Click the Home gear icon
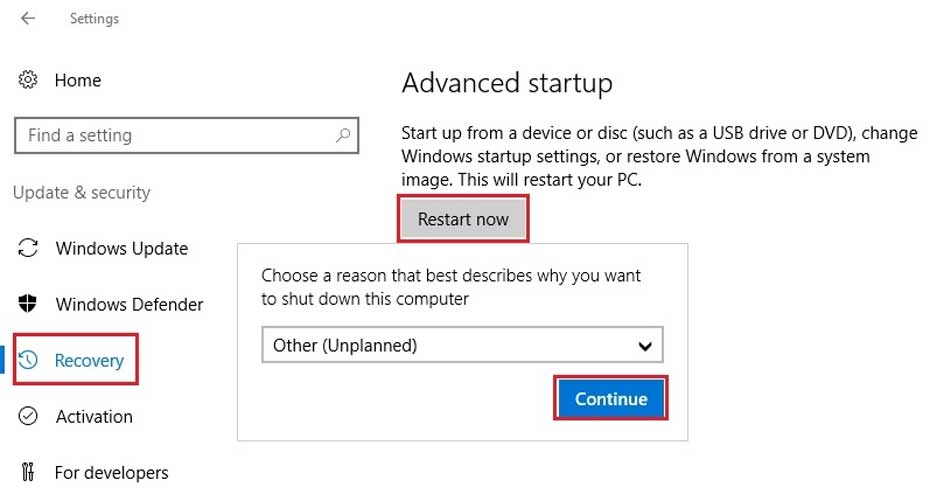 click(29, 80)
